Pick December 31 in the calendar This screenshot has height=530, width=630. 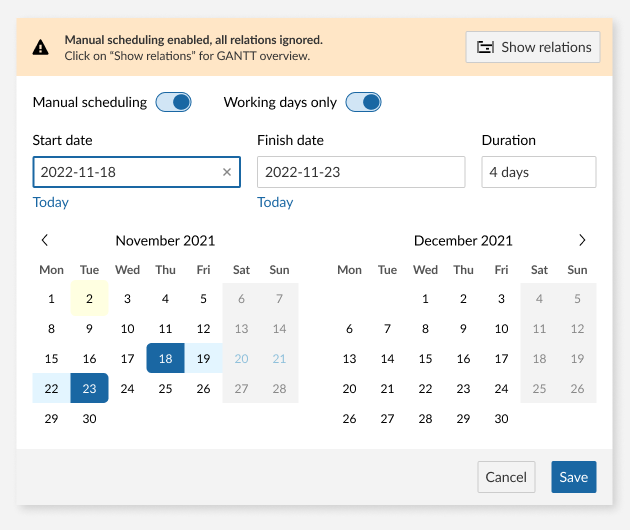[501, 419]
